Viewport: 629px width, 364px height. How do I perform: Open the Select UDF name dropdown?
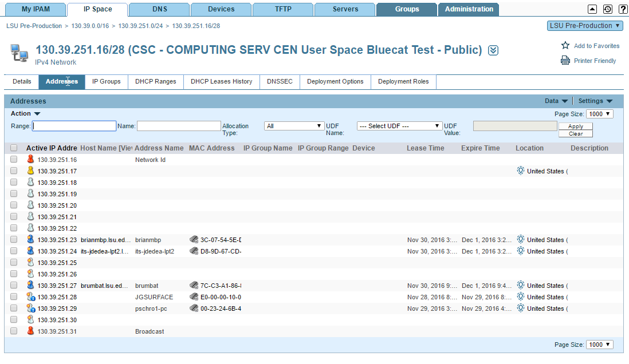[x=399, y=126]
